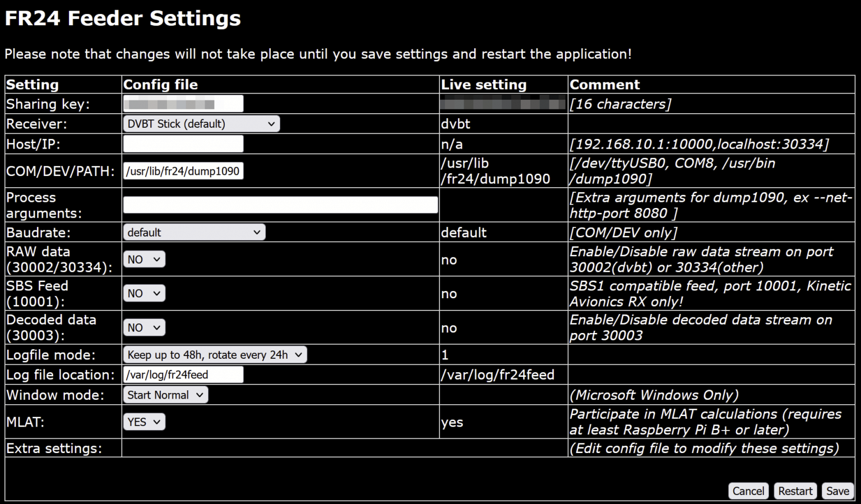Click the live setting value 'n/a'
This screenshot has height=504, width=861.
coord(452,144)
